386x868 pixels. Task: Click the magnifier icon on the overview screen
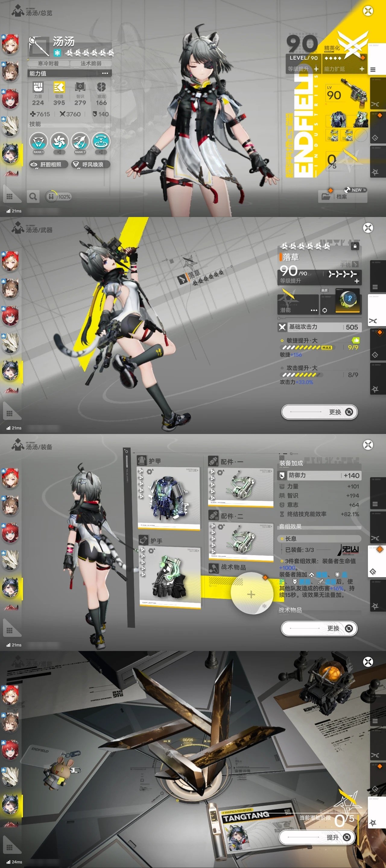tap(33, 197)
